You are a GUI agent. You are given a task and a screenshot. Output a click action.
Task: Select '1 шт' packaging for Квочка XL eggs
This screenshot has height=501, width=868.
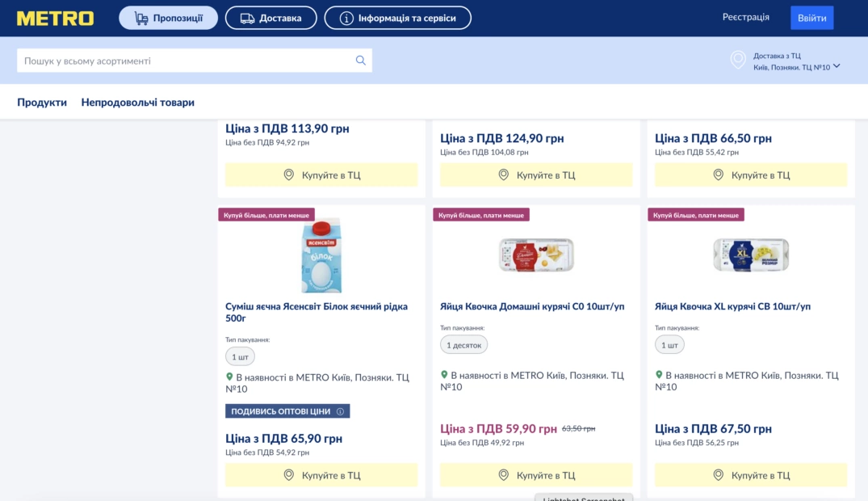pyautogui.click(x=669, y=345)
